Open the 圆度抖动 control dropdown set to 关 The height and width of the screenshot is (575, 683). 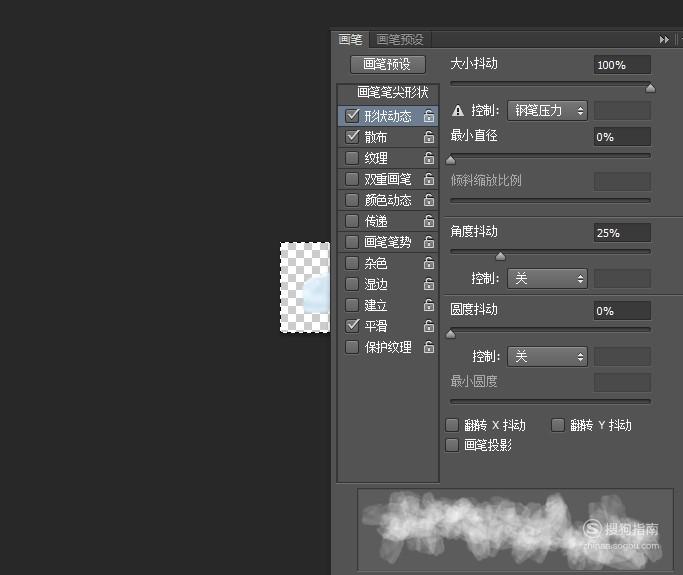548,357
